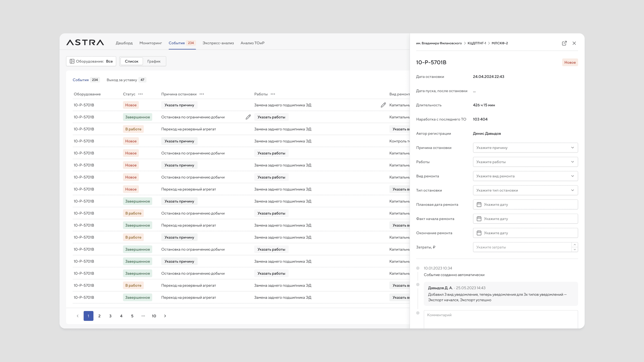The image size is (644, 362).
Task: Open three-dots menu for Работы column
Action: 273,94
